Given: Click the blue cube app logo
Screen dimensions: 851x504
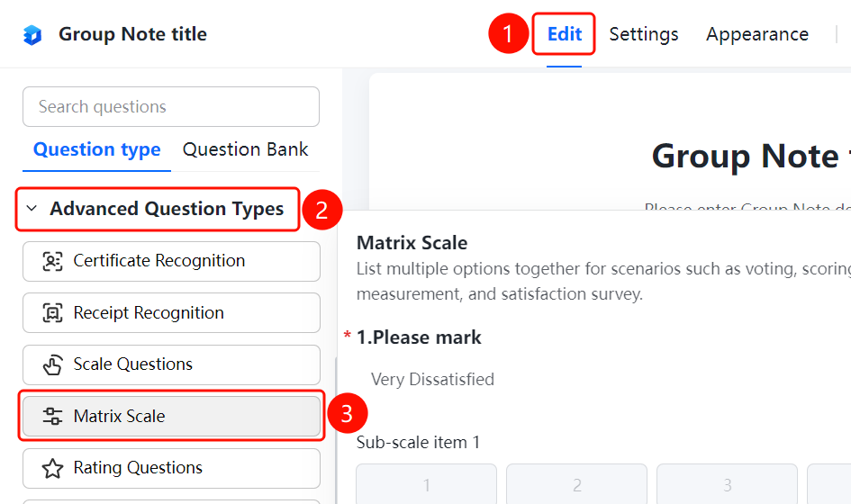Looking at the screenshot, I should tap(32, 35).
